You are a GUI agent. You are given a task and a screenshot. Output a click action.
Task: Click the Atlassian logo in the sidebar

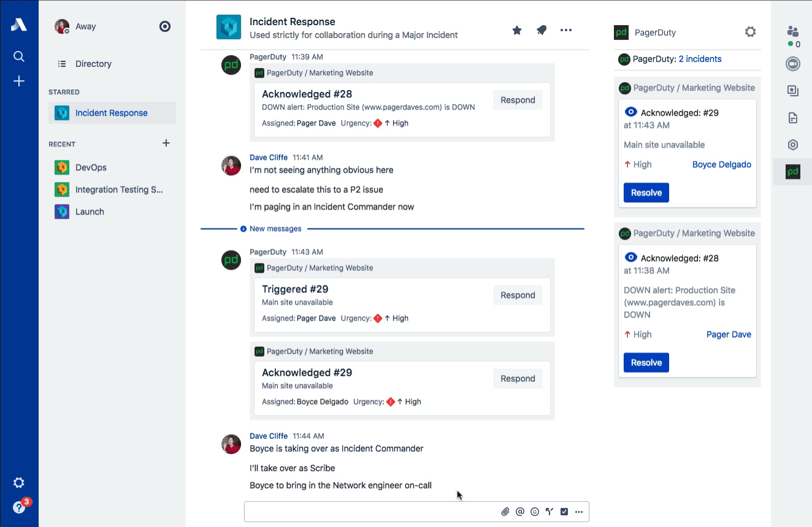pyautogui.click(x=19, y=25)
